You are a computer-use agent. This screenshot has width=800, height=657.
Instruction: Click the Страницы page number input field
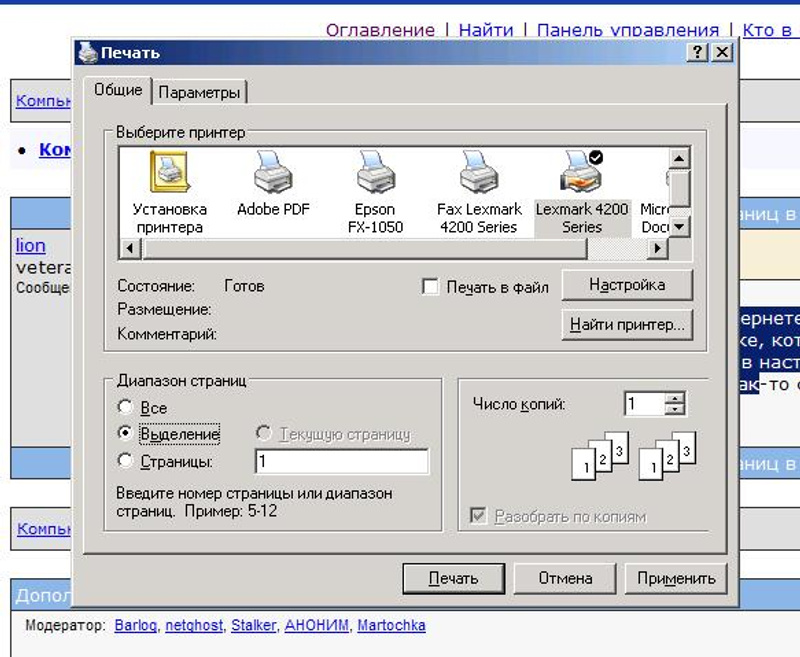(x=342, y=461)
